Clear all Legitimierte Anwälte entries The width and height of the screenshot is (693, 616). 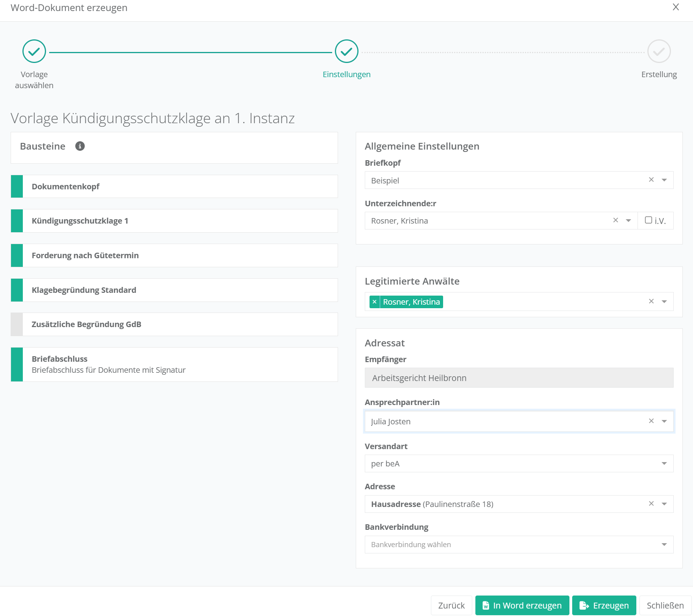[x=651, y=302]
